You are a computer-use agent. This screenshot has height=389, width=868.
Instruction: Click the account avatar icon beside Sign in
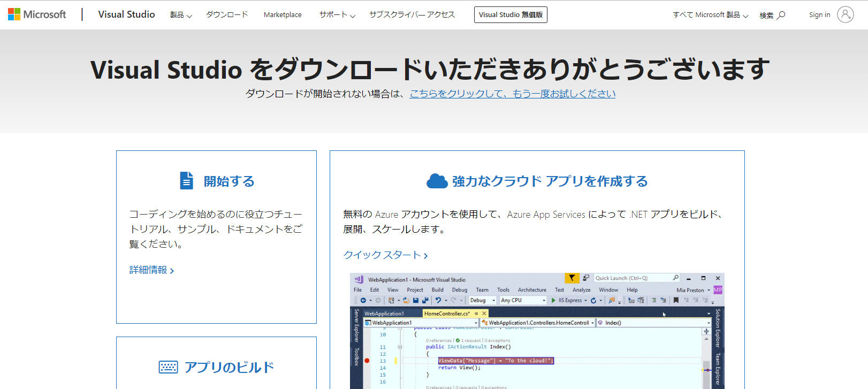846,14
